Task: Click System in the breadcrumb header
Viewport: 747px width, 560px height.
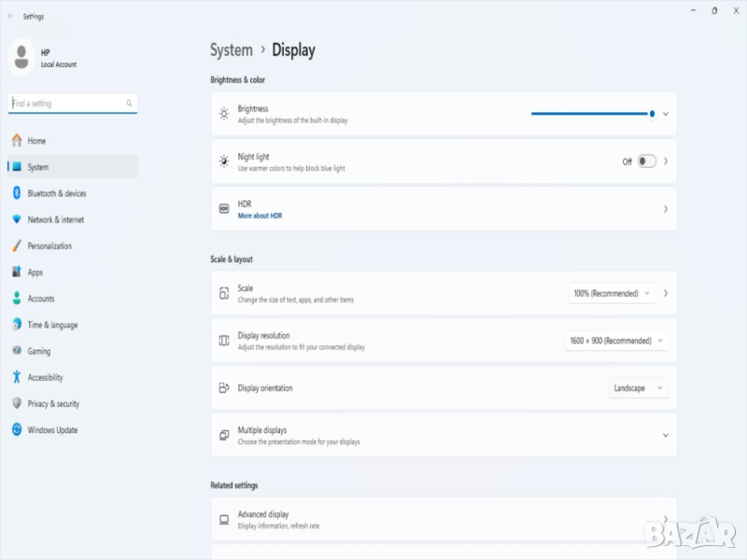Action: click(x=232, y=50)
